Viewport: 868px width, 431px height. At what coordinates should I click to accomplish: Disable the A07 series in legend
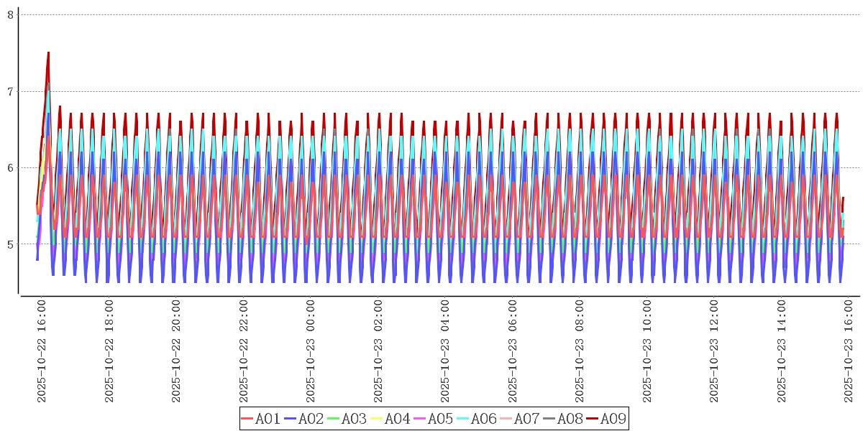tap(519, 419)
